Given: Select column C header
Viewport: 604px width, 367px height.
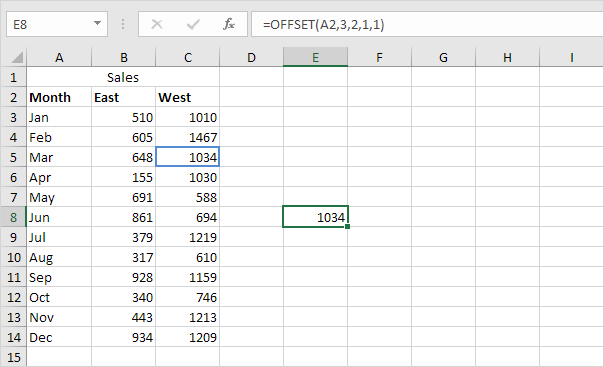Looking at the screenshot, I should point(188,57).
